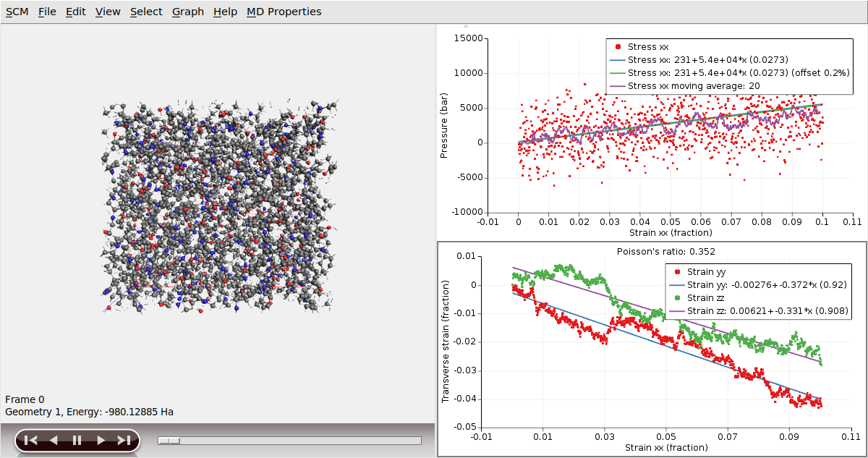
Task: Hide the Strain yy data series
Action: (x=676, y=271)
